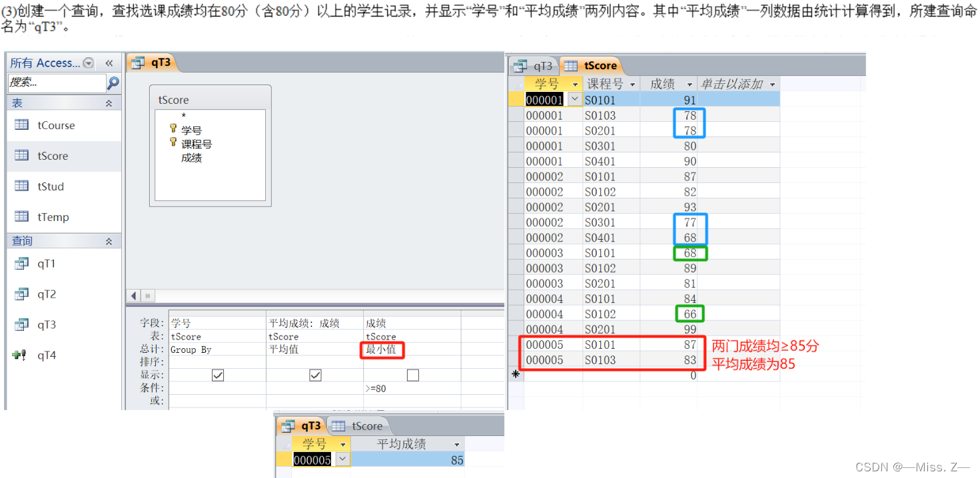Image resolution: width=980 pixels, height=478 pixels.
Task: Click the S0301 cell for student 000001
Action: (x=611, y=146)
